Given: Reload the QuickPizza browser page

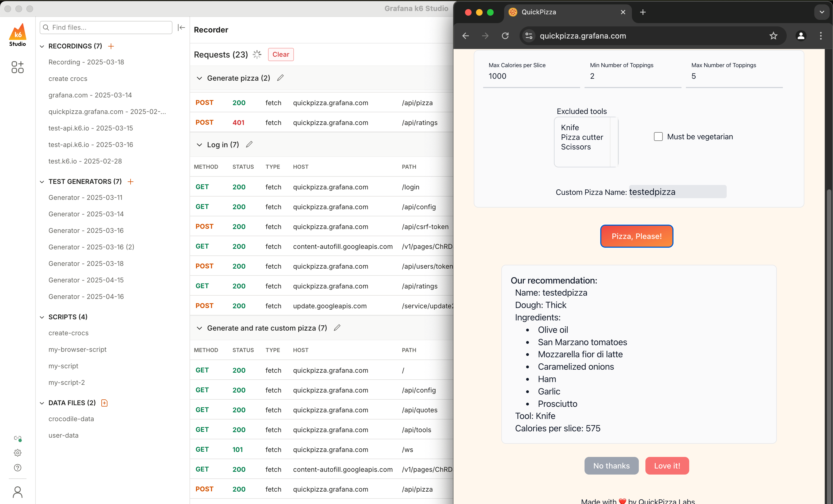Looking at the screenshot, I should 505,36.
